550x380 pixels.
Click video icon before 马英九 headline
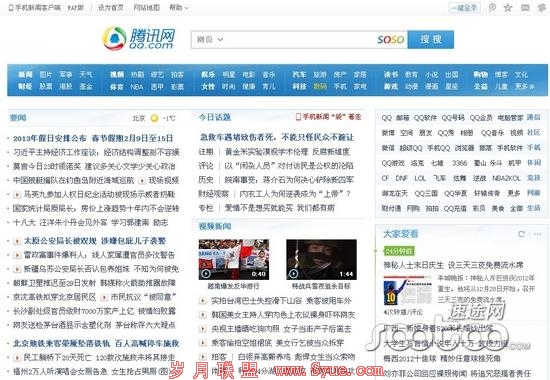[x=17, y=194]
